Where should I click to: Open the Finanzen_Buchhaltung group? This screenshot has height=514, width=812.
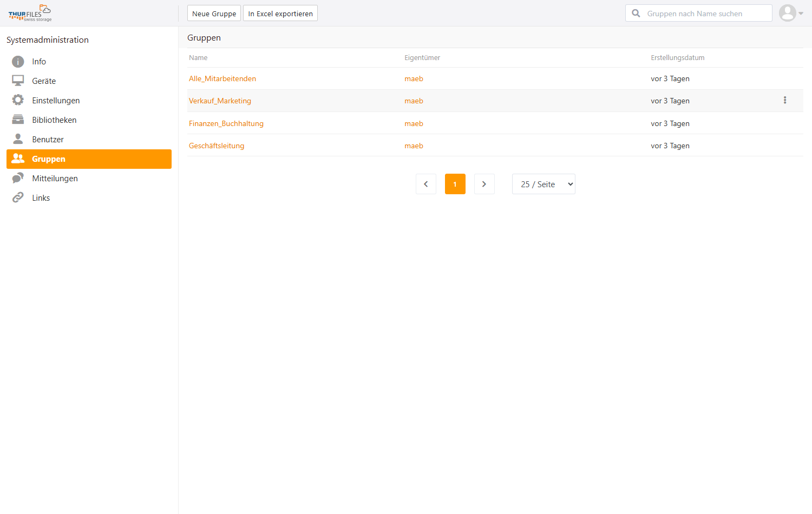pyautogui.click(x=226, y=123)
